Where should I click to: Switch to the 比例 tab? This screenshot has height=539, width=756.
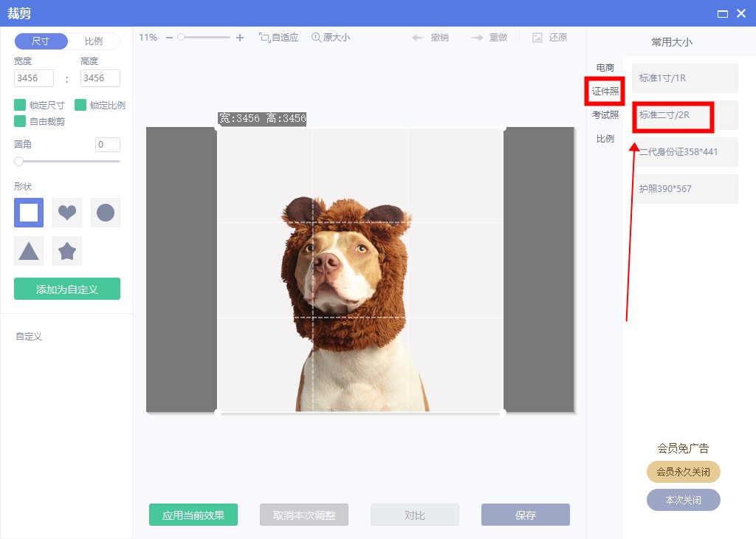point(93,41)
